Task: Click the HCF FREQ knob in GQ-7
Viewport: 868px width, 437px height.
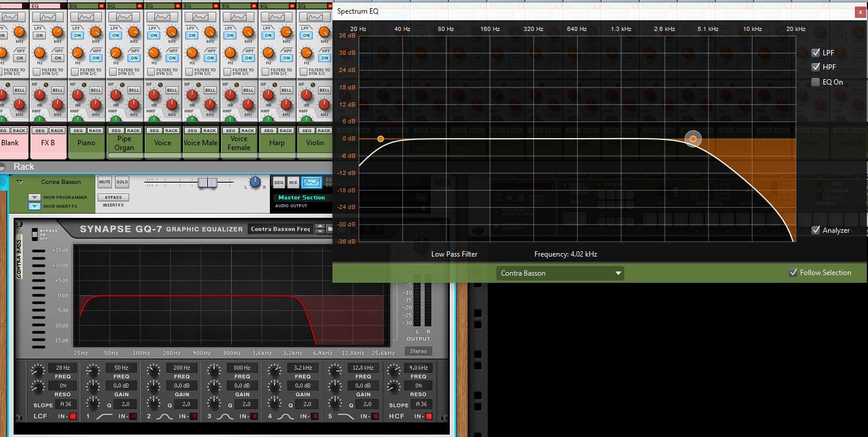Action: 394,370
